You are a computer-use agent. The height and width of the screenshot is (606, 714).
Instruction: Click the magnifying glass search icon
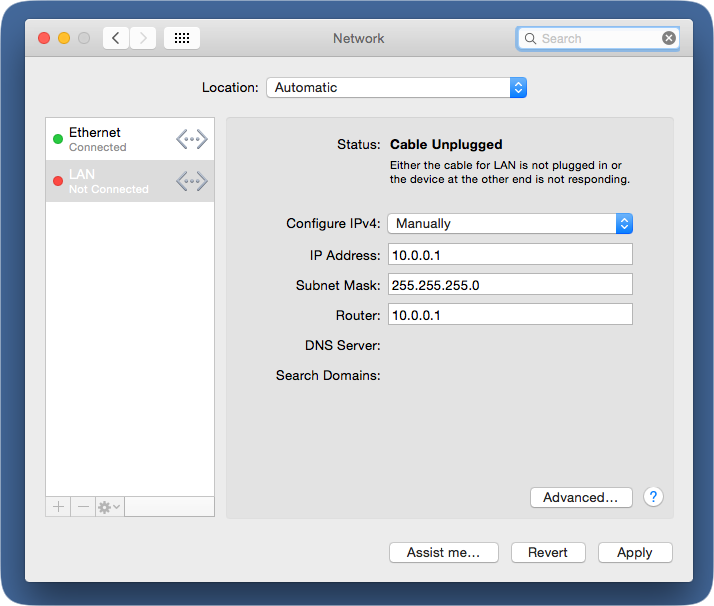point(530,39)
